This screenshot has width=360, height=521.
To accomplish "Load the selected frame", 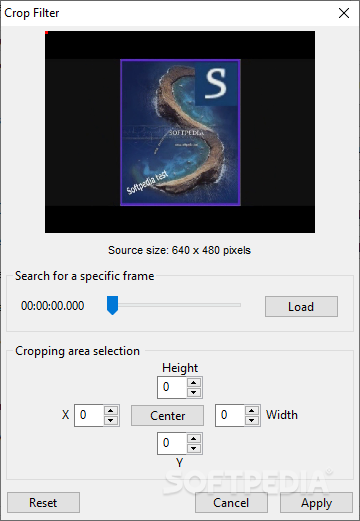I will (x=301, y=307).
